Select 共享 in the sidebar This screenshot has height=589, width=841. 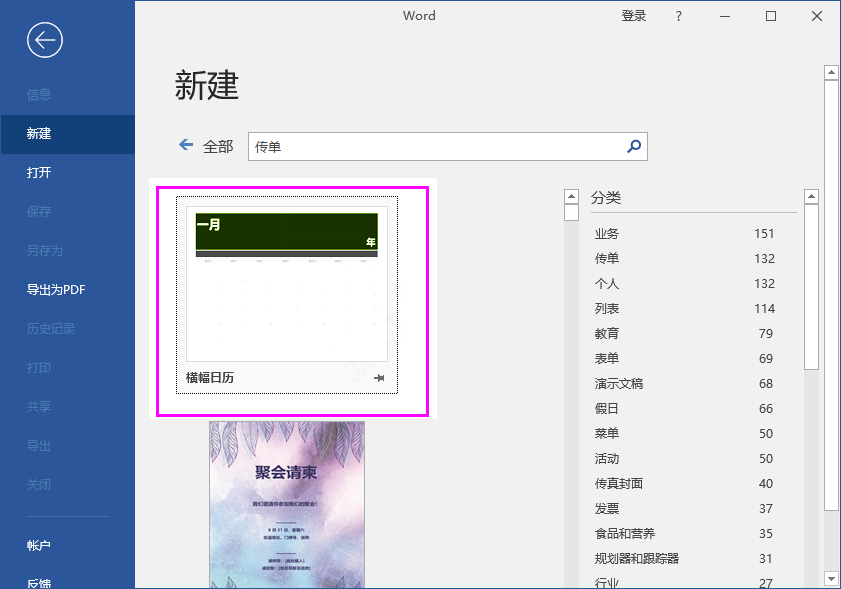[43, 406]
